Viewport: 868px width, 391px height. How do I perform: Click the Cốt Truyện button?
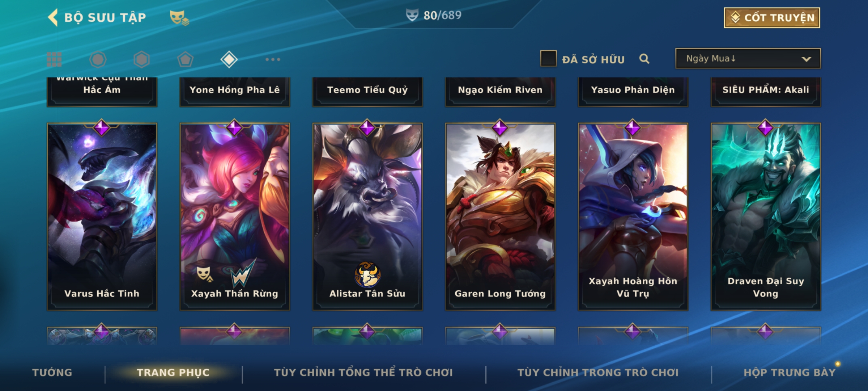[x=772, y=18]
